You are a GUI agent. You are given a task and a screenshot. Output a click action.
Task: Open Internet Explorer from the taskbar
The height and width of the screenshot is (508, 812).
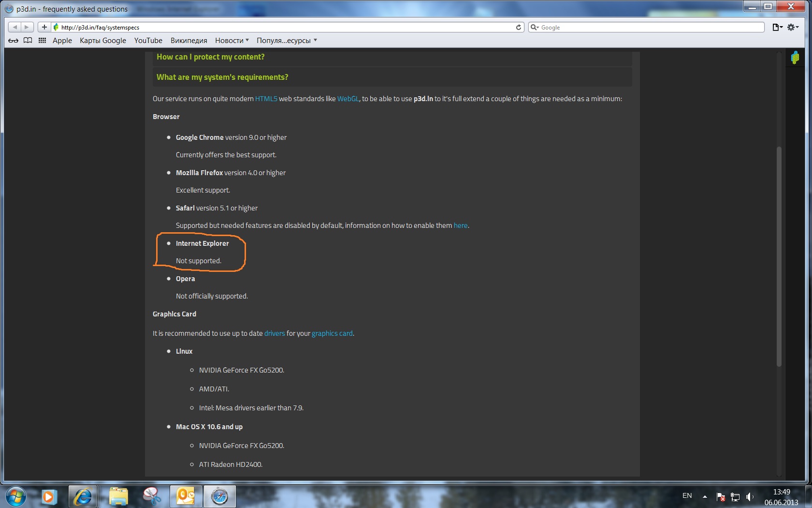83,497
